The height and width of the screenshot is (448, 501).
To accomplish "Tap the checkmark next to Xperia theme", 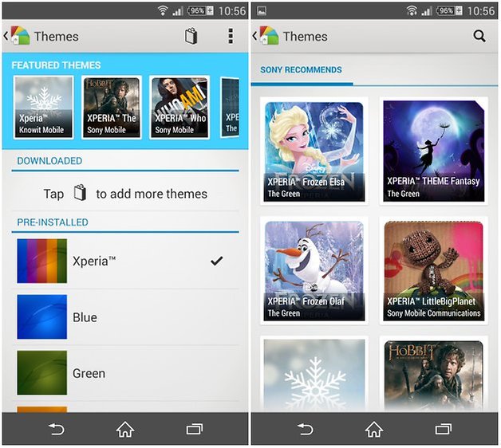I will (216, 261).
